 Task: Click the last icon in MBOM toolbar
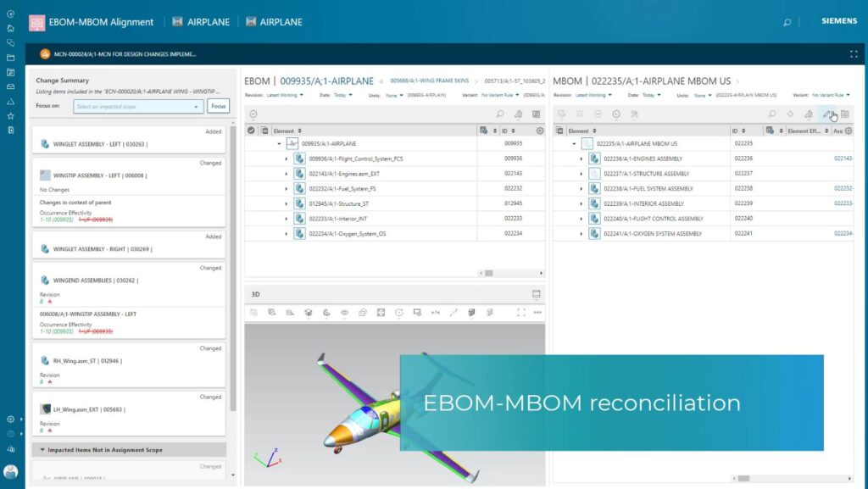[845, 114]
